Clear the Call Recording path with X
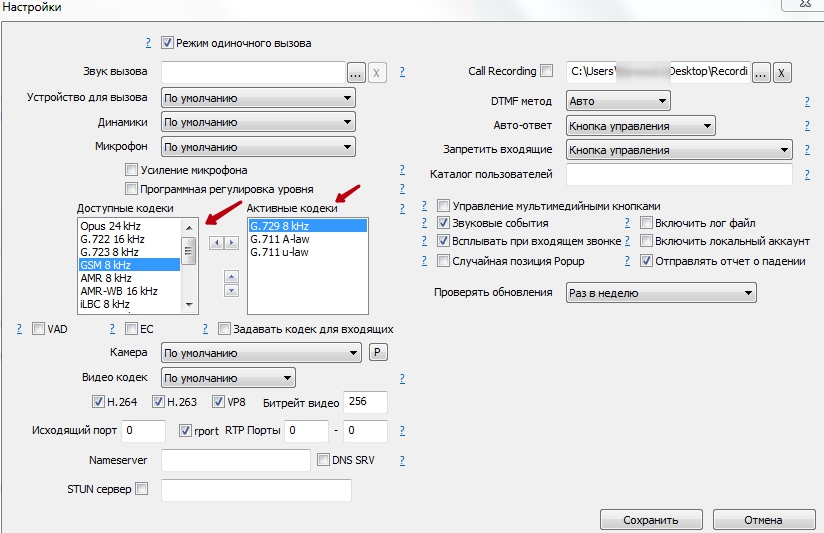824x533 pixels. 782,72
